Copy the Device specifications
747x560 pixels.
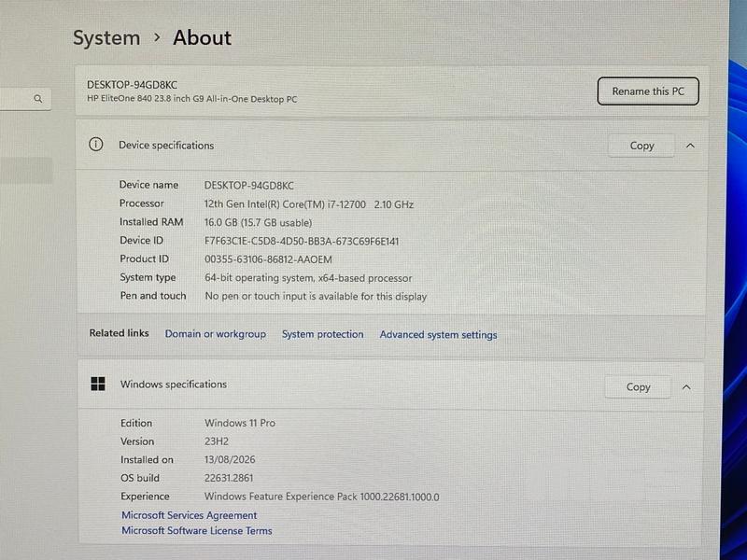[x=641, y=146]
